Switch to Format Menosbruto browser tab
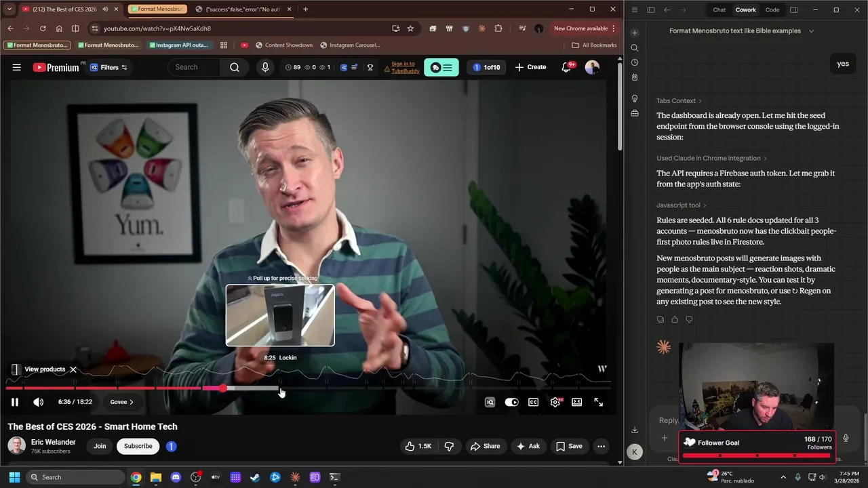 (156, 9)
